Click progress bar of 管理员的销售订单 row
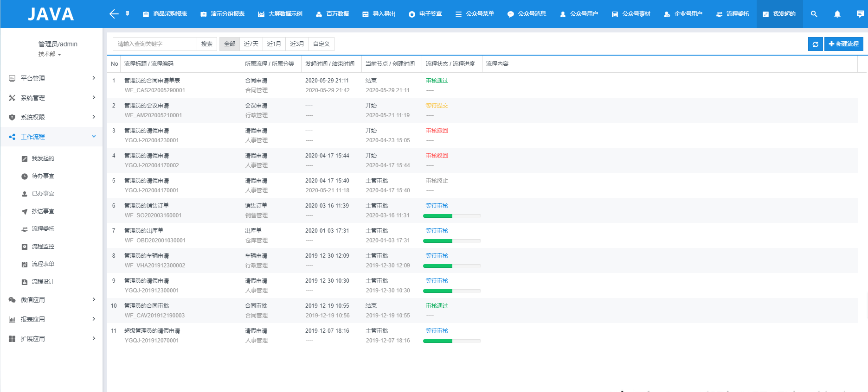 click(x=452, y=216)
